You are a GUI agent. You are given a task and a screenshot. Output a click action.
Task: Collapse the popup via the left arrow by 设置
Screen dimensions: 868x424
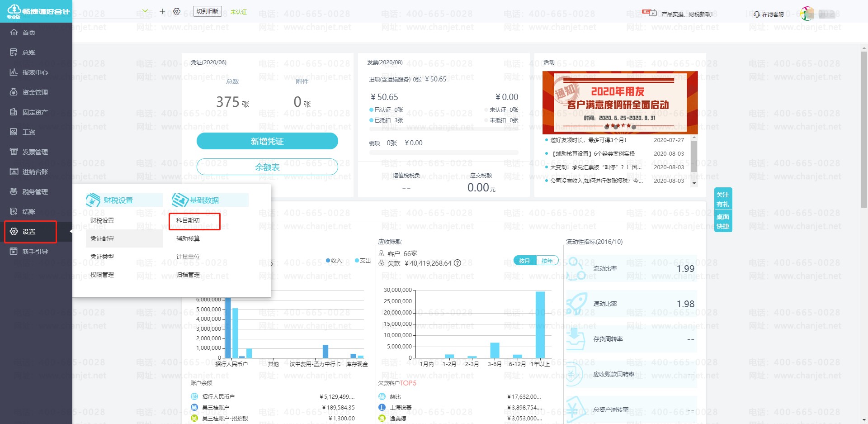(x=71, y=232)
